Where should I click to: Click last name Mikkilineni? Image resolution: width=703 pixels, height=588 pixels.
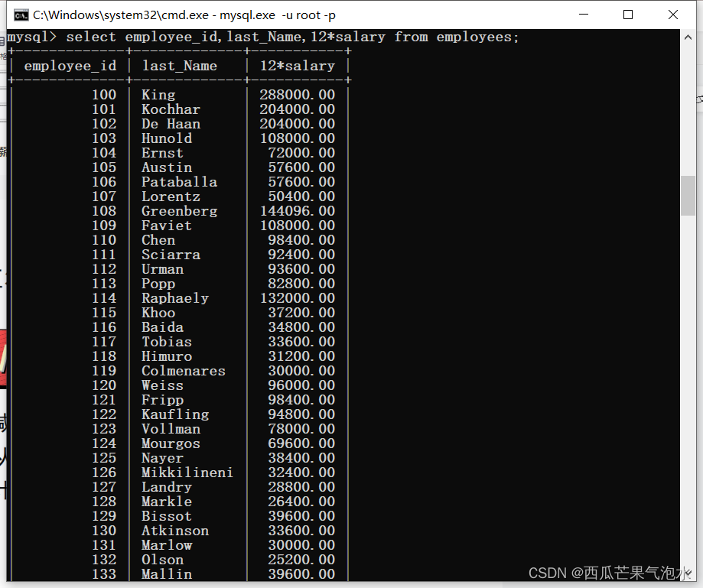187,473
